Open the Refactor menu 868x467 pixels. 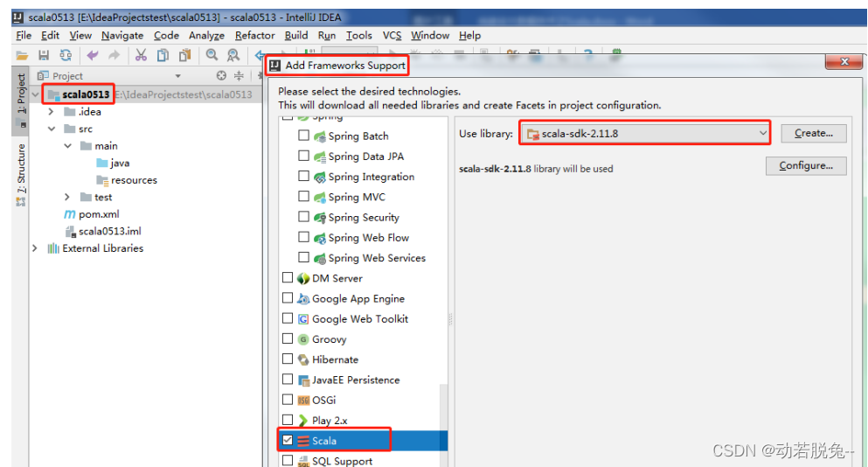point(254,36)
